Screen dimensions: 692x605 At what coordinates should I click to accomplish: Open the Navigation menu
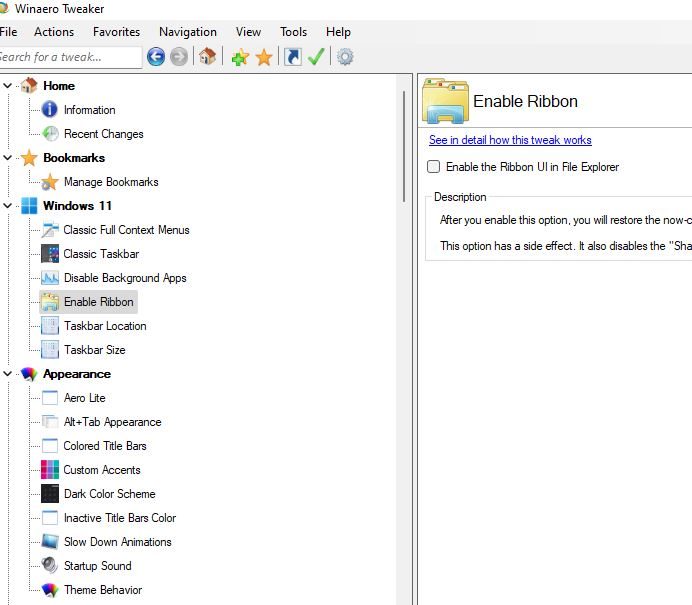point(188,32)
